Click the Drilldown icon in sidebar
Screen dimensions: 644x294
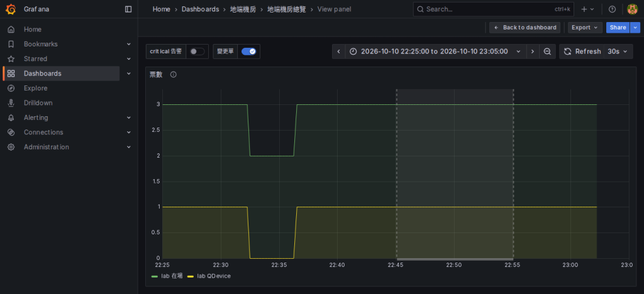pos(11,103)
